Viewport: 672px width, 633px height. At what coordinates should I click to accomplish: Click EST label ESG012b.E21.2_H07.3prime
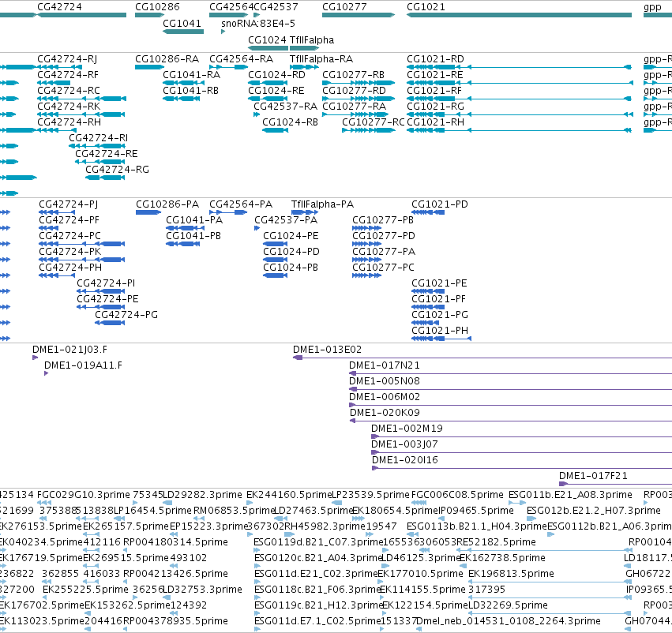tap(594, 511)
